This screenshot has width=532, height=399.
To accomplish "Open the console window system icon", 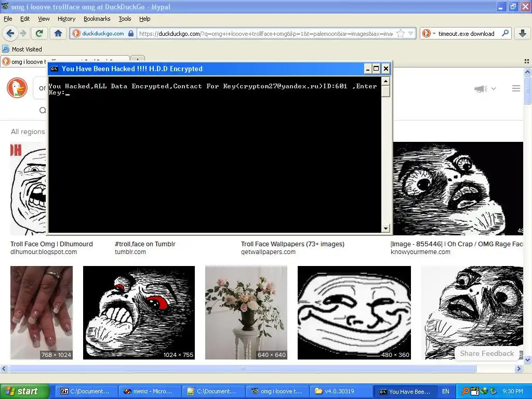I will click(x=54, y=69).
